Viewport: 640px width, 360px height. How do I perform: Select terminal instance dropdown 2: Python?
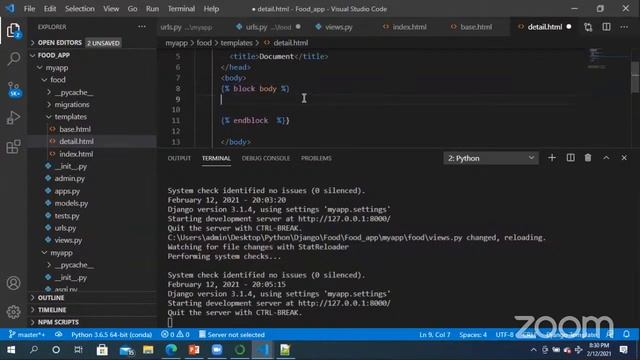[x=491, y=158]
